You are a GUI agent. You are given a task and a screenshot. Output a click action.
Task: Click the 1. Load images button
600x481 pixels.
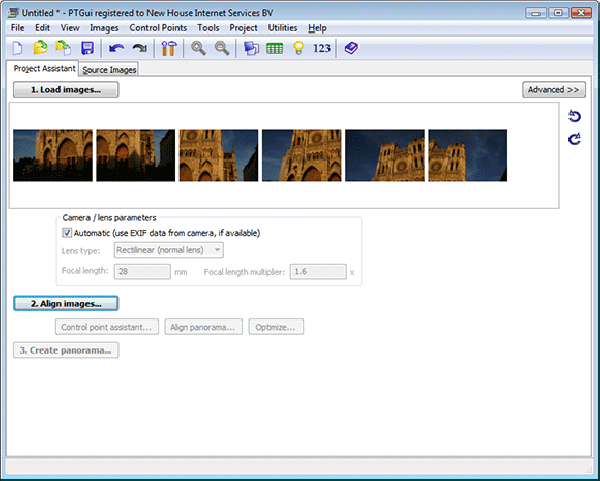click(66, 90)
